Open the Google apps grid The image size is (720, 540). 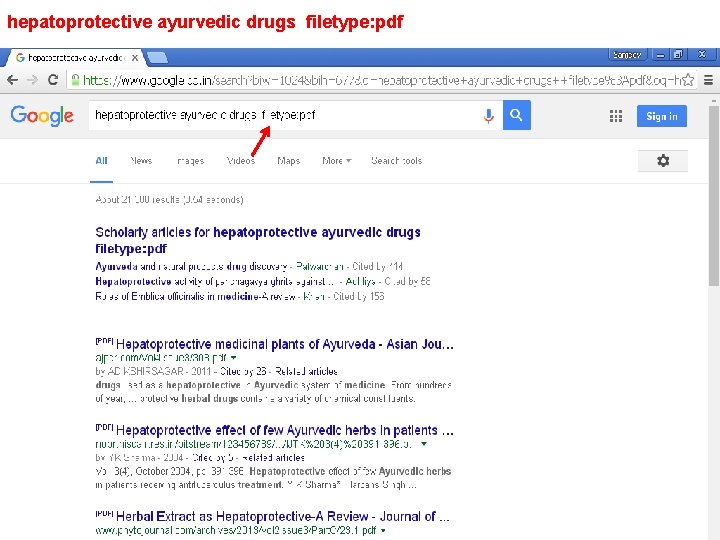pyautogui.click(x=616, y=116)
